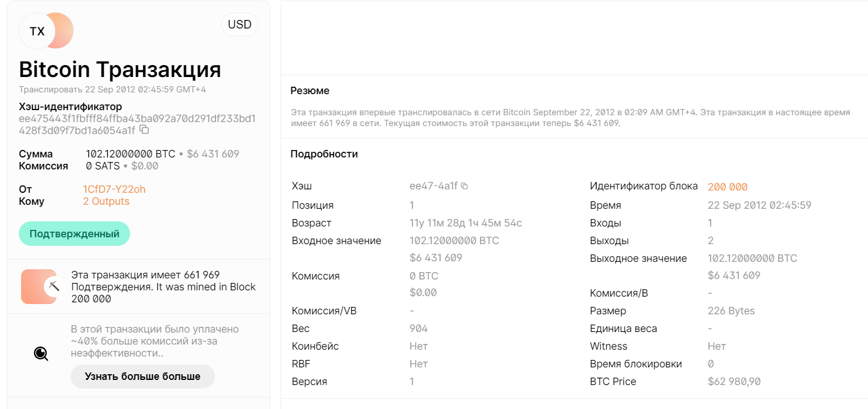Expand the 2 Outputs link
The width and height of the screenshot is (868, 409).
tap(106, 201)
